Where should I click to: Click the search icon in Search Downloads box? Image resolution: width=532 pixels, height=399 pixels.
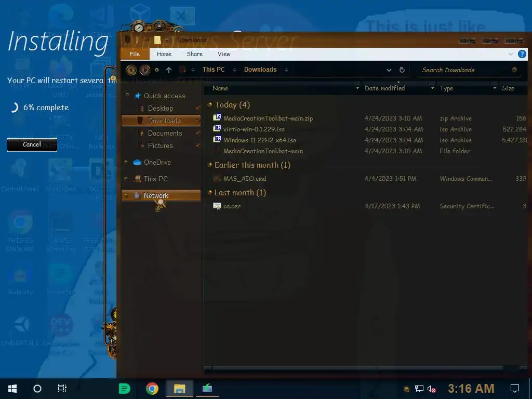pos(514,70)
